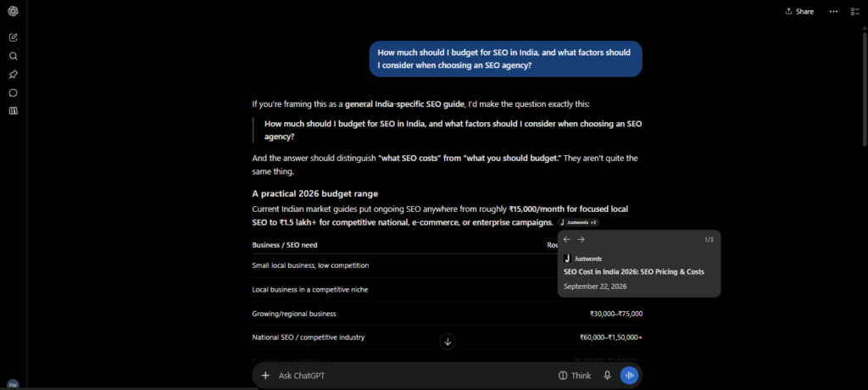
Task: Jump to bottom with the down-arrow button
Action: [x=448, y=342]
